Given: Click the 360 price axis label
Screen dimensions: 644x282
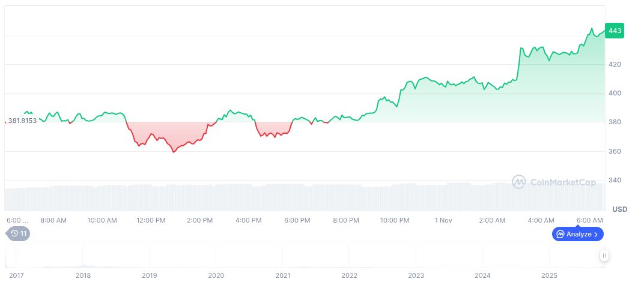Looking at the screenshot, I should tap(616, 151).
